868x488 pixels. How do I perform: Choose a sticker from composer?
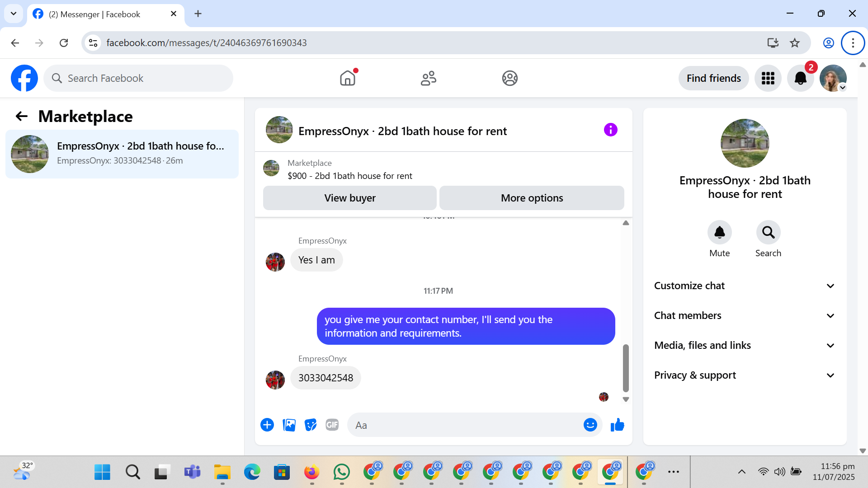pos(311,425)
